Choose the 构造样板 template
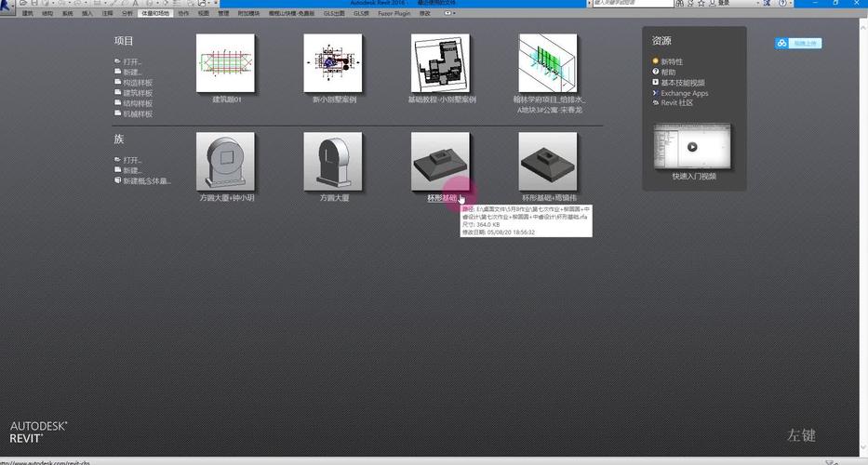Image resolution: width=868 pixels, height=465 pixels. (x=138, y=83)
